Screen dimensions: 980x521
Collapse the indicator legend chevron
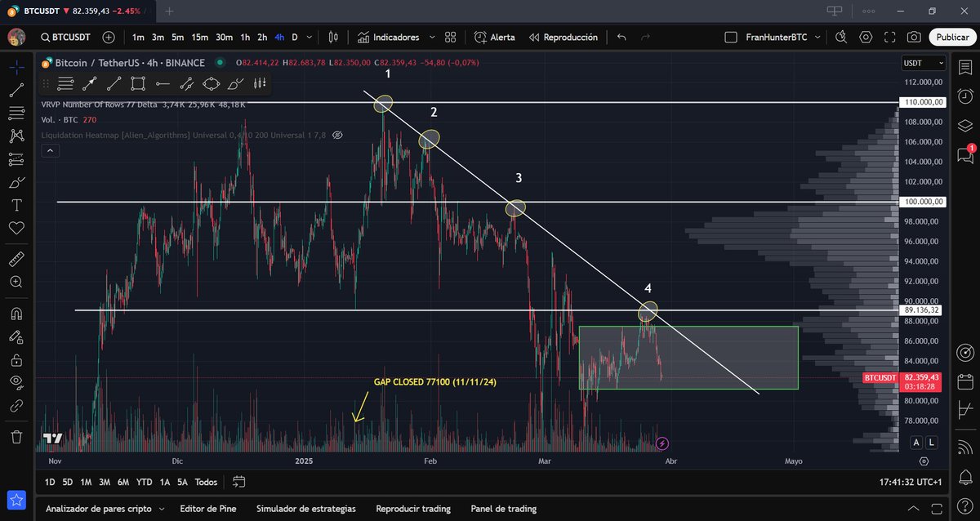tap(51, 150)
